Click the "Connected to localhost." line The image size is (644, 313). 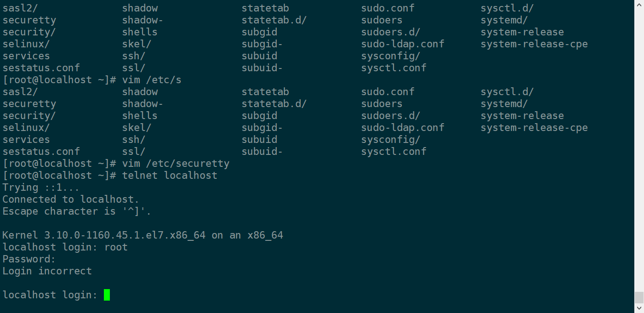click(x=71, y=199)
